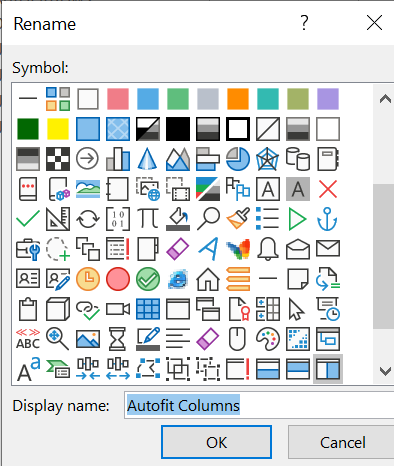Select the paint palette symbol
394x466 pixels.
[268, 339]
